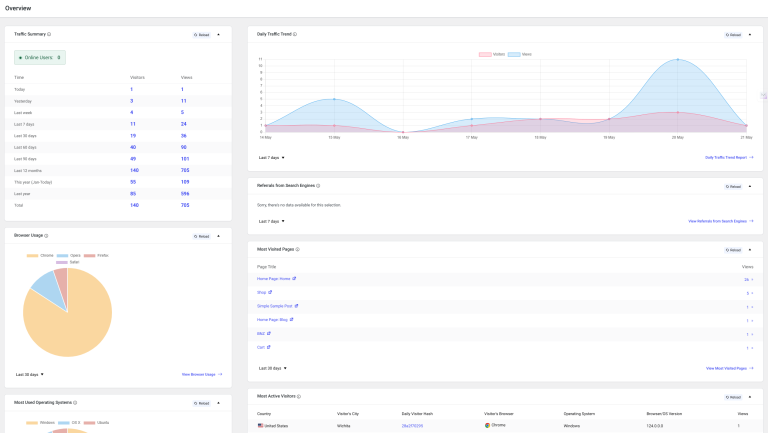Toggle Ubuntu in Operating Systems legend
Screen dimensions: 768x433
[x=96, y=423]
